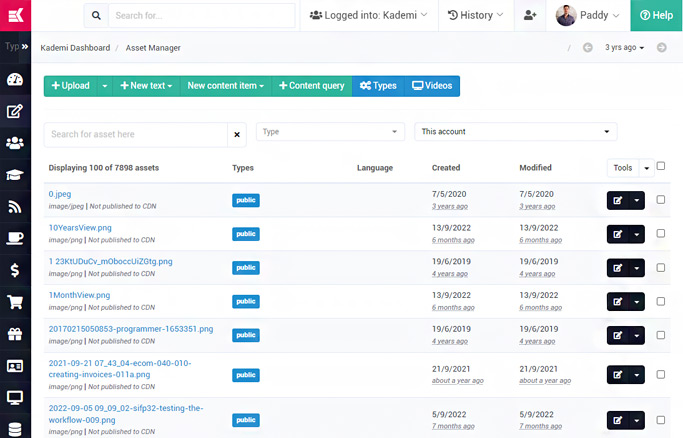Toggle the select-all assets checkbox
The width and height of the screenshot is (683, 438).
pyautogui.click(x=661, y=166)
